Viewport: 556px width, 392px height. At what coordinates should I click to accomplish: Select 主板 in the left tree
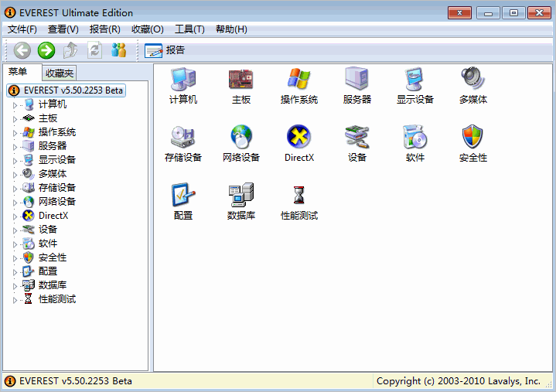pos(48,118)
